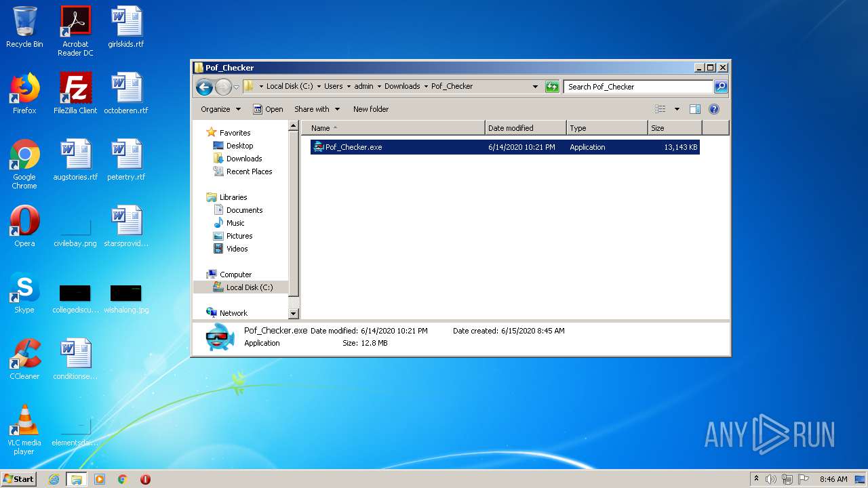
Task: Click the Start button
Action: (19, 479)
